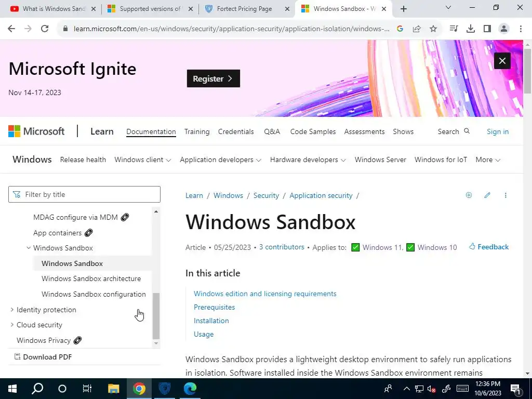
Task: Open the More dropdown in Windows nav
Action: point(488,159)
